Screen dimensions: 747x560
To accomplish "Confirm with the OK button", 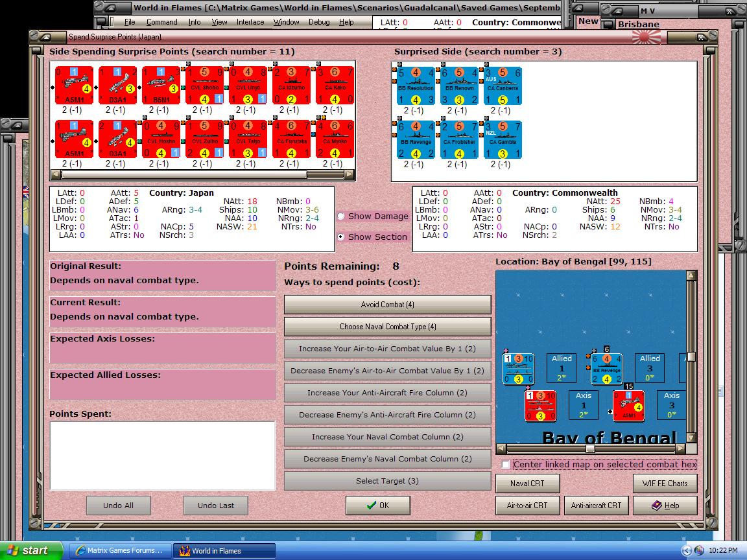I will (378, 506).
